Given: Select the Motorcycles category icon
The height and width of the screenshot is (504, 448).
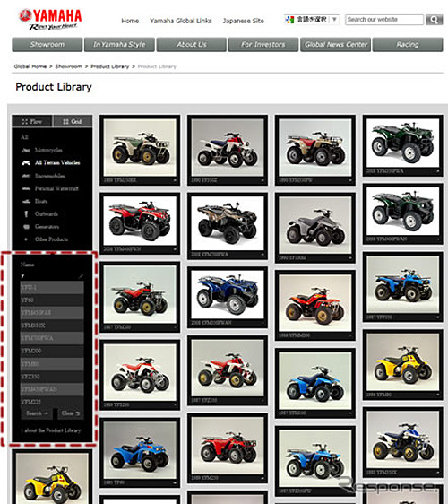Looking at the screenshot, I should 26,150.
